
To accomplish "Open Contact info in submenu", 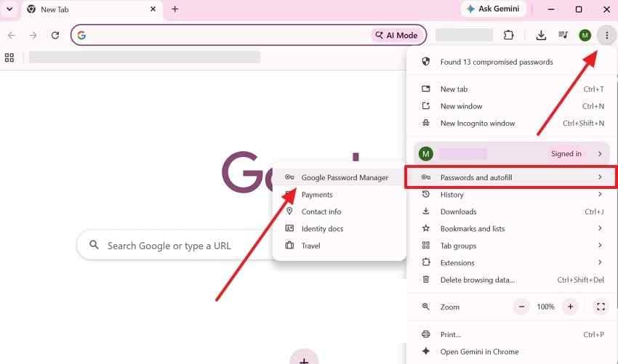I will (339, 211).
